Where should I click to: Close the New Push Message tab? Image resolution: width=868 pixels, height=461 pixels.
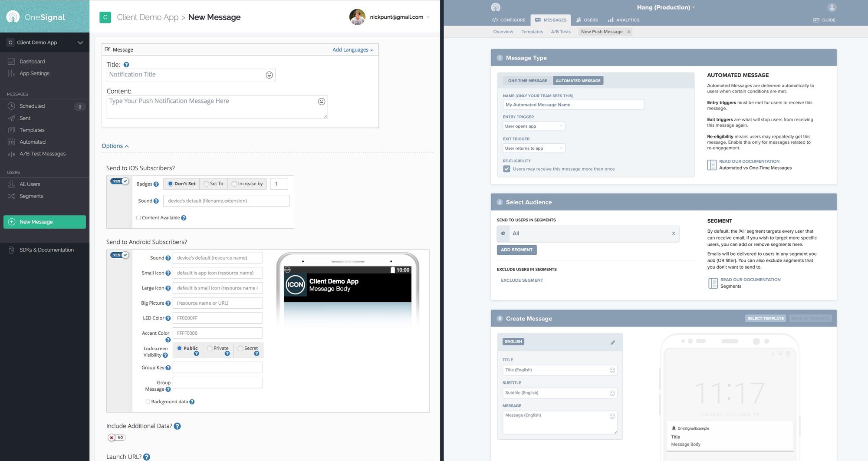(628, 32)
